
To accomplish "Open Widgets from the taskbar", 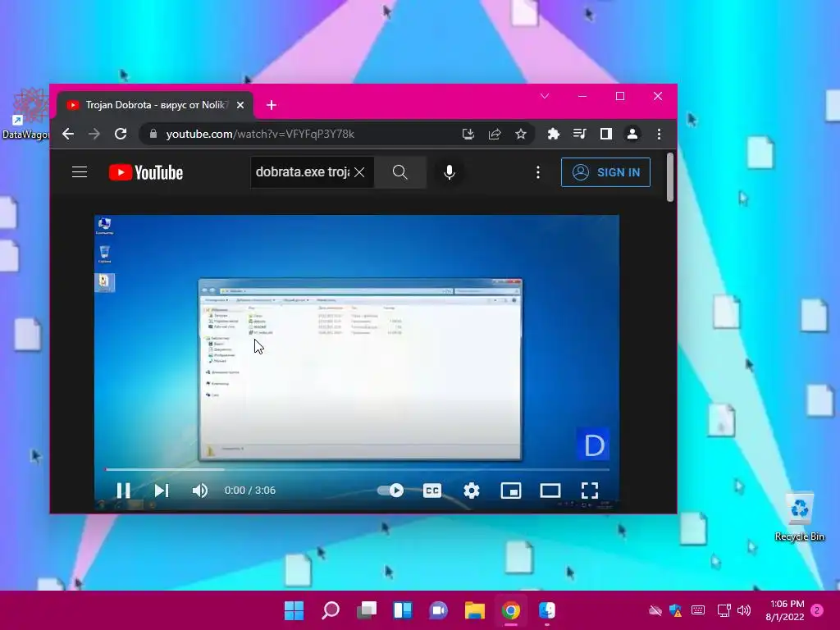I will click(403, 610).
